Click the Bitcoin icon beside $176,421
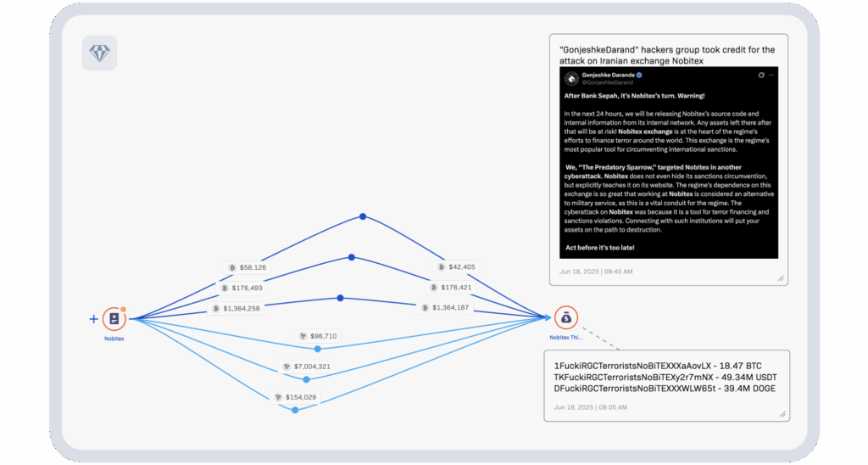The height and width of the screenshot is (465, 868). 433,288
